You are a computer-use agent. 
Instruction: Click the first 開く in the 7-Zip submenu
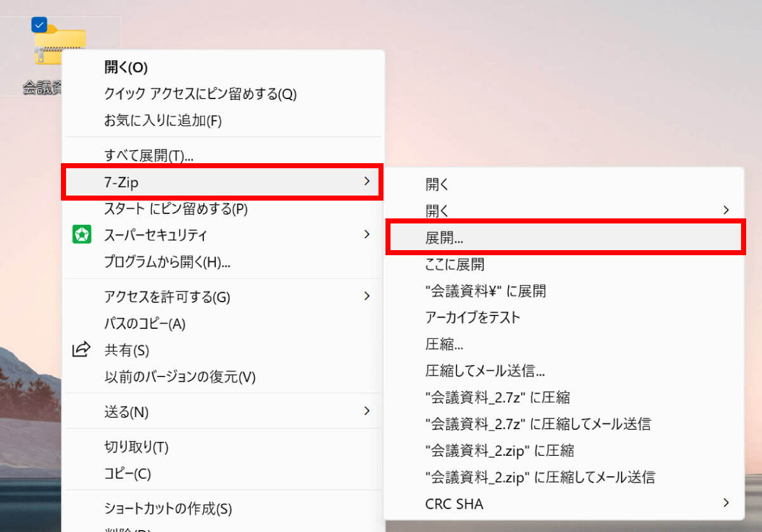tap(565, 185)
